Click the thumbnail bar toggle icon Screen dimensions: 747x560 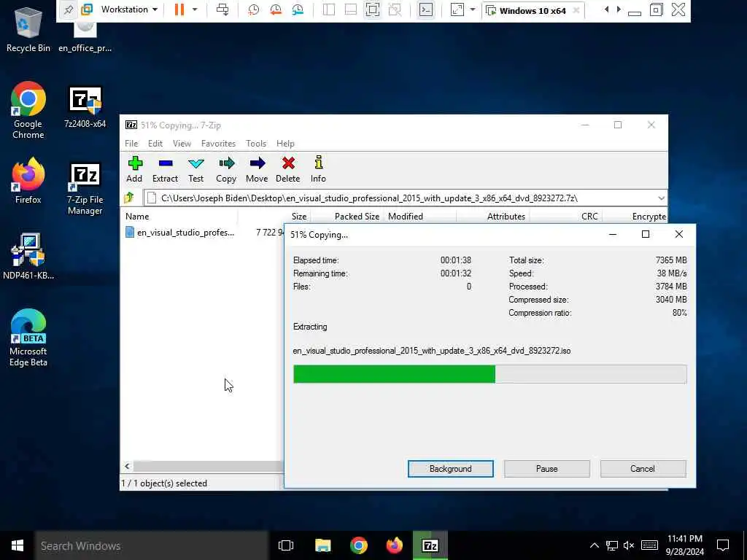[x=351, y=9]
